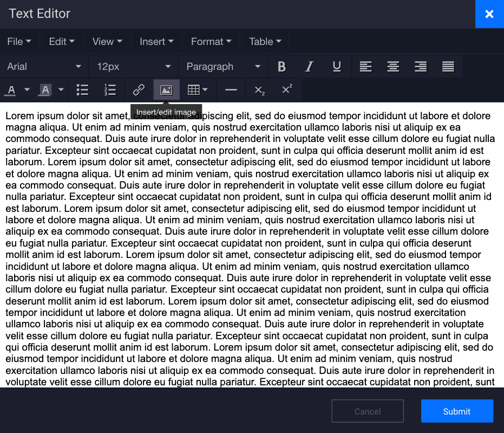Click the Submit button
Screen dimensions: 504x433
coord(457,411)
